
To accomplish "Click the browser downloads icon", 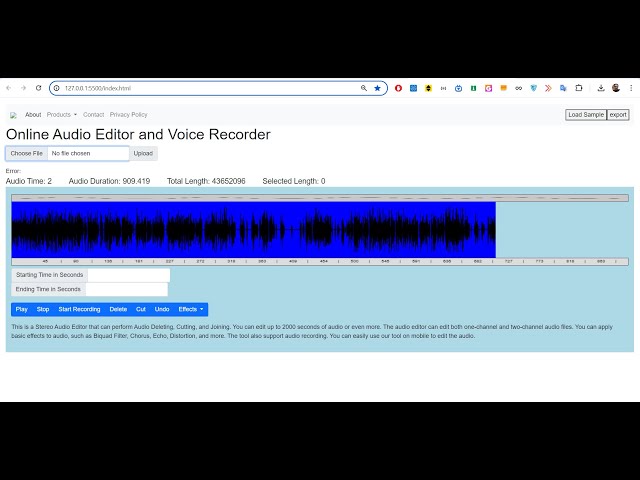I will [601, 88].
